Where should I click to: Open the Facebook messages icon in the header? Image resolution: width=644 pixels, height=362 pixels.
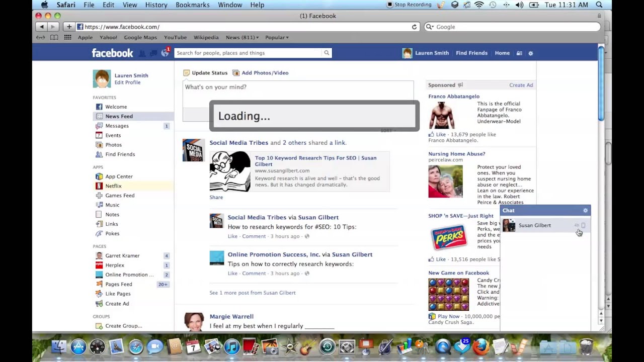153,52
